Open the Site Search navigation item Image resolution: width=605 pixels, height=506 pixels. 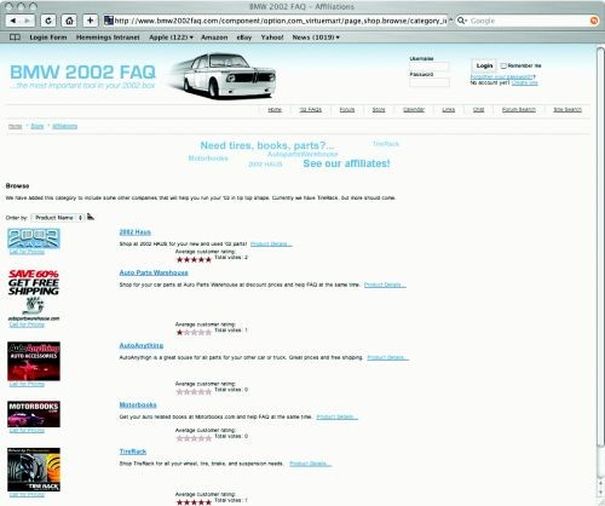567,110
